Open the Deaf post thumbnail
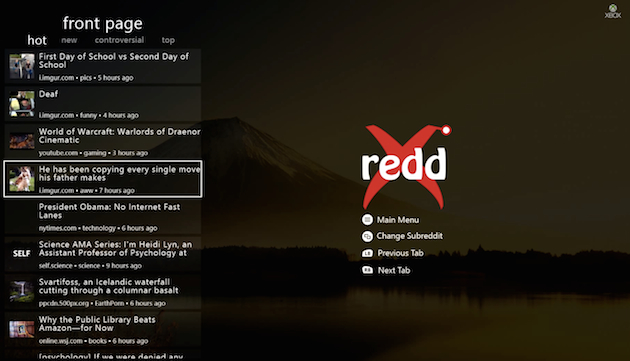The image size is (630, 361). pos(22,104)
